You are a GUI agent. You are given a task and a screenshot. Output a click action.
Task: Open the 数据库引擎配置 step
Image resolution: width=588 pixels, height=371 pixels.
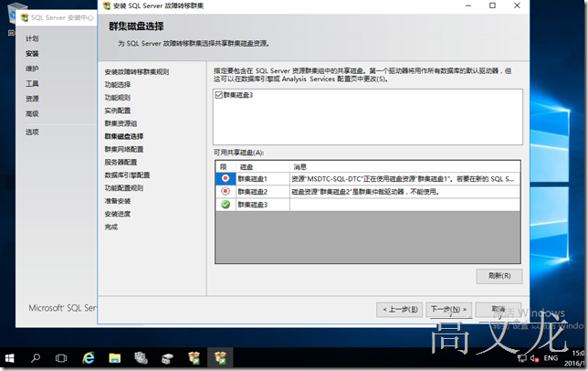click(x=127, y=175)
